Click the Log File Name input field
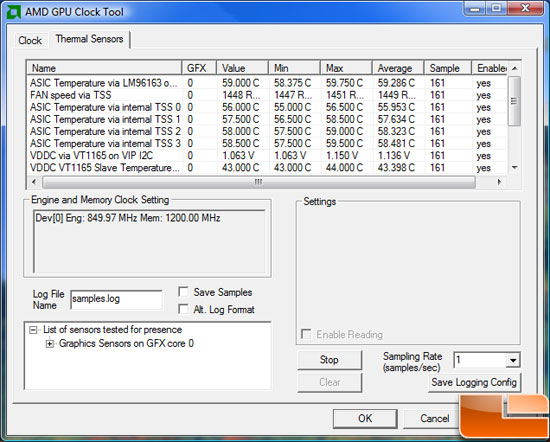Image resolution: width=550 pixels, height=442 pixels. (x=116, y=299)
